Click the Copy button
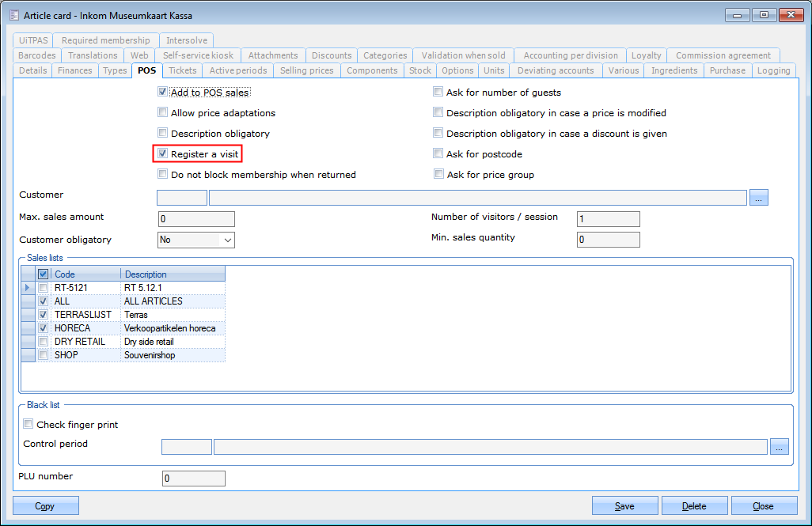The image size is (812, 526). click(46, 506)
